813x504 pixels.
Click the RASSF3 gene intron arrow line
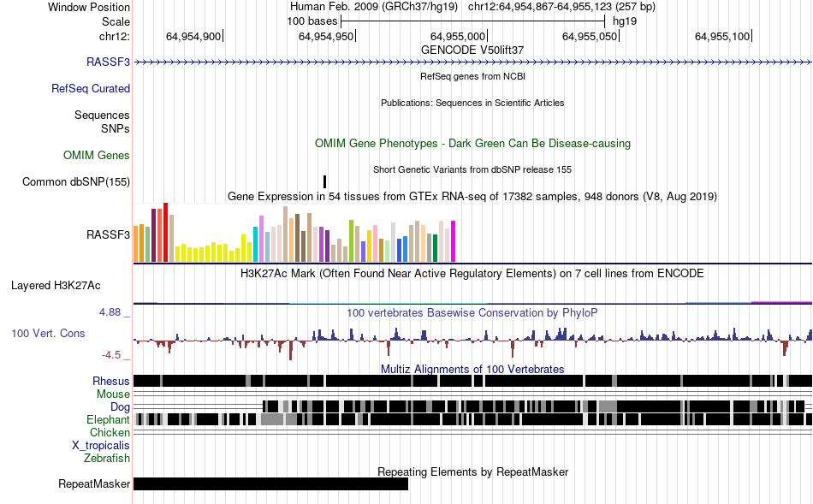[x=473, y=62]
